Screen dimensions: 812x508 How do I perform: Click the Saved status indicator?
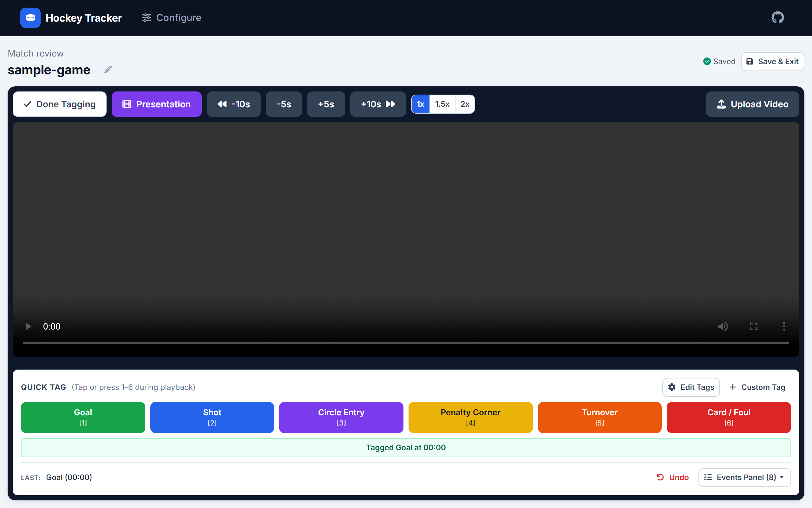[x=719, y=62]
